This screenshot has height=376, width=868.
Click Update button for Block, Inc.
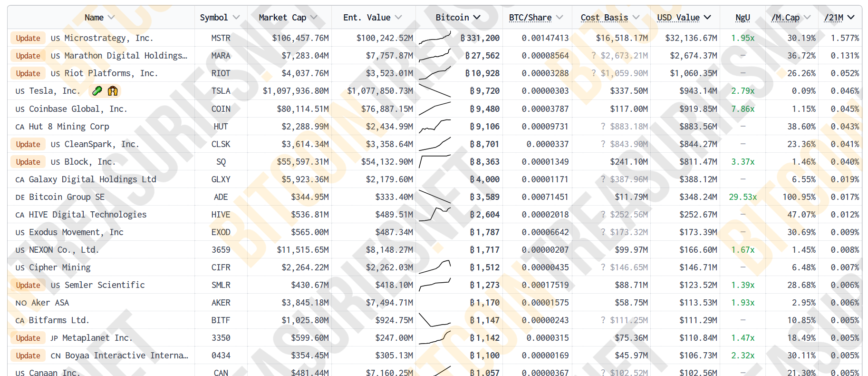[28, 162]
